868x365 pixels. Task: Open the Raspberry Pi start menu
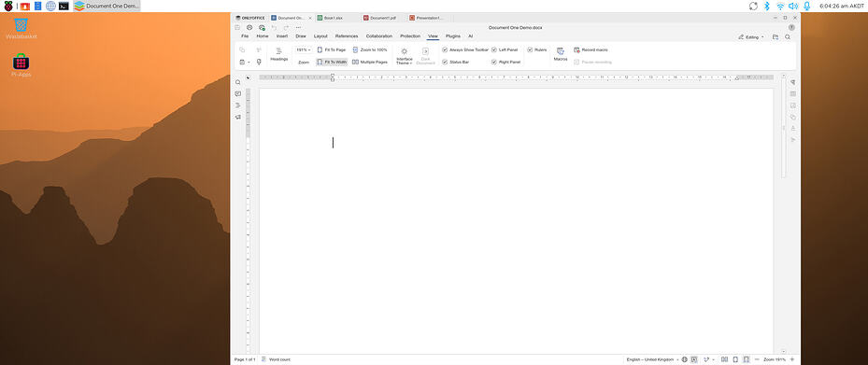point(8,7)
